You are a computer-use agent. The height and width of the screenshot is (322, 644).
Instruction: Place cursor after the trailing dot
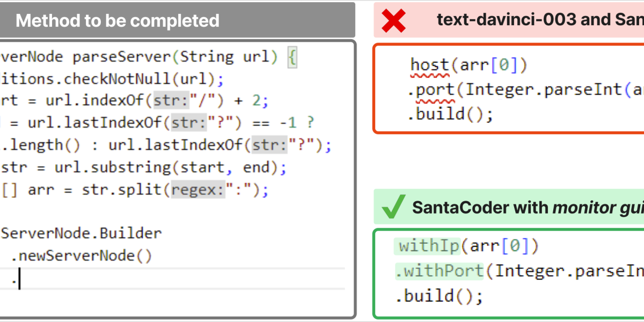click(x=19, y=279)
